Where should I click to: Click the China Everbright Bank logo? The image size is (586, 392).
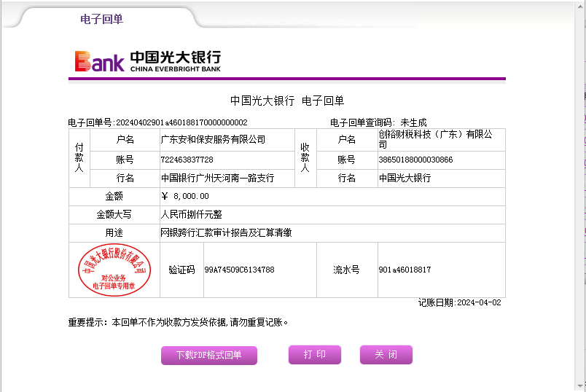coord(148,61)
